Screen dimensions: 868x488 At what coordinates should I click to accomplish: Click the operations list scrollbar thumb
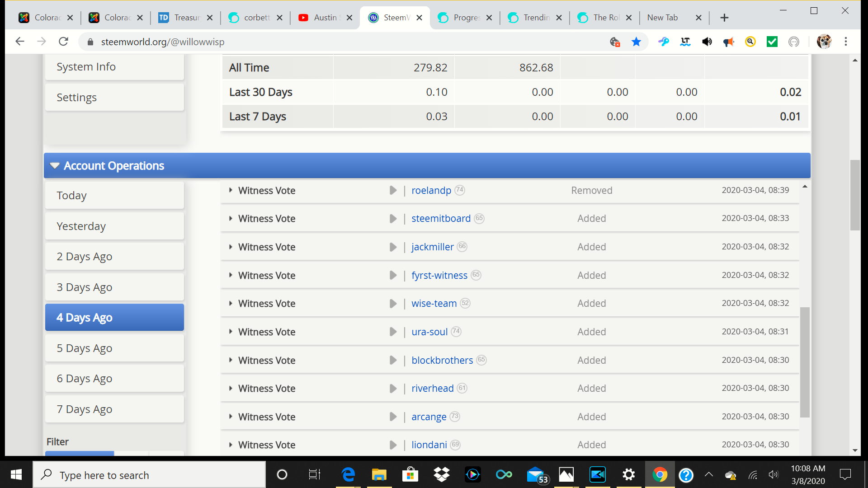805,361
